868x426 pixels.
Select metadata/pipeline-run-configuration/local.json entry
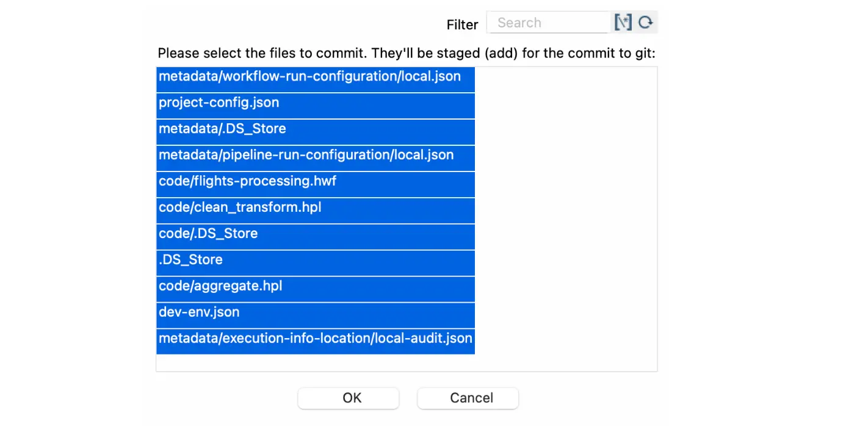tap(306, 155)
